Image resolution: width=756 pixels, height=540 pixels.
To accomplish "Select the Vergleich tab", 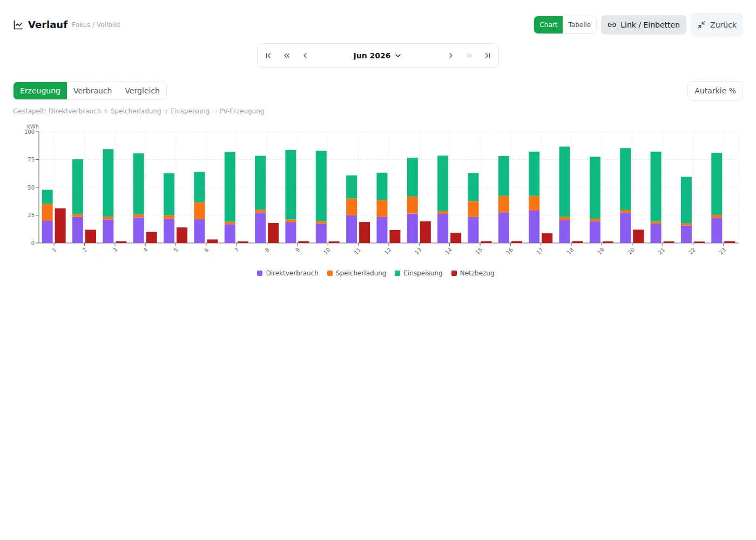I will pos(143,91).
